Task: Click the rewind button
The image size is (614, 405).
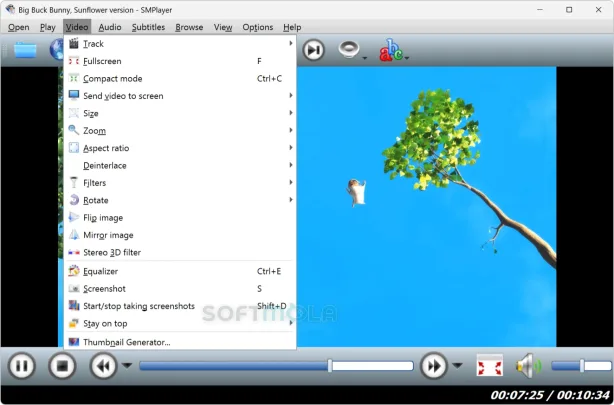Action: 103,366
